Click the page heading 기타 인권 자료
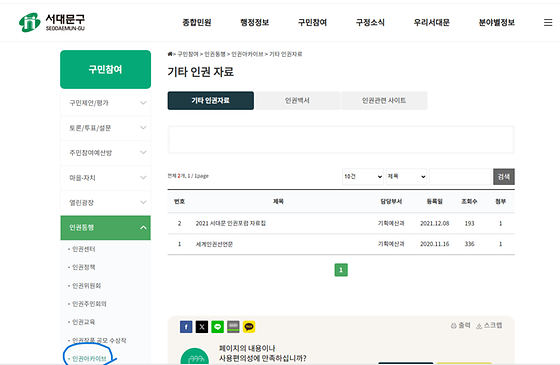This screenshot has height=365, width=560. tap(201, 72)
